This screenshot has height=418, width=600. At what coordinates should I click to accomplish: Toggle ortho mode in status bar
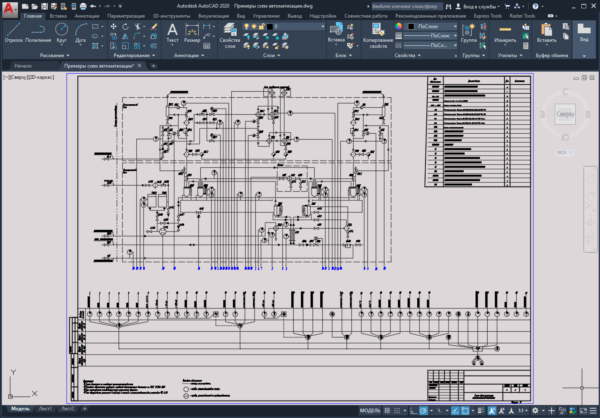coord(414,411)
